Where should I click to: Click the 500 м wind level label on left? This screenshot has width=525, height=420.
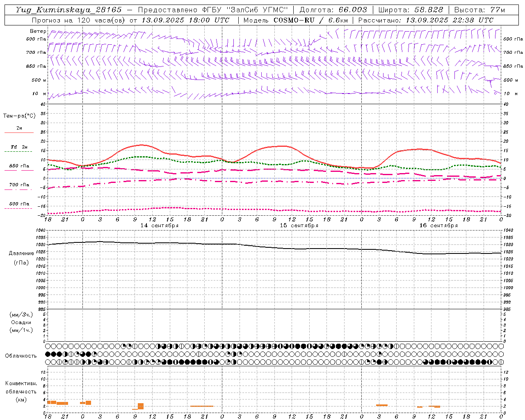[x=39, y=80]
